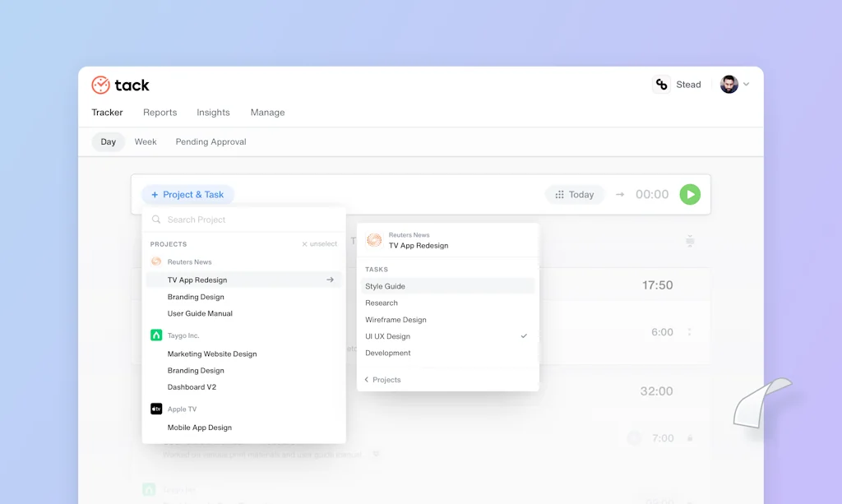Click the 7:00 entry duration
Screen dimensions: 842x504
click(663, 438)
